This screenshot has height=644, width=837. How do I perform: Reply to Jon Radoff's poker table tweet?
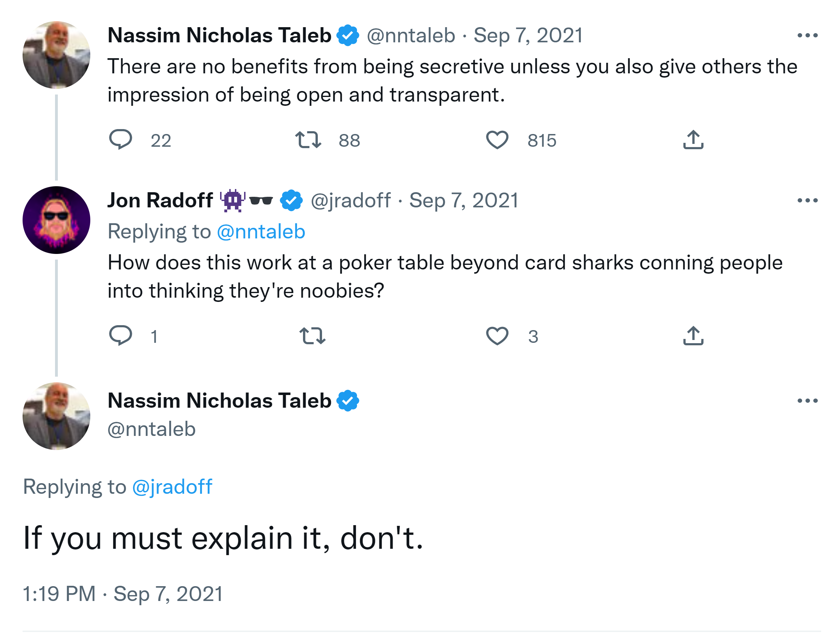120,336
